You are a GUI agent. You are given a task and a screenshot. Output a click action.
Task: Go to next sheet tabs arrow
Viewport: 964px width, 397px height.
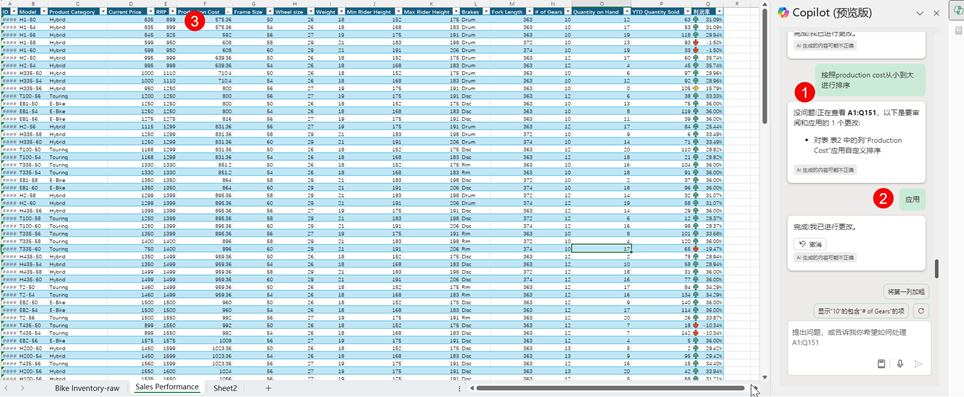(18, 388)
